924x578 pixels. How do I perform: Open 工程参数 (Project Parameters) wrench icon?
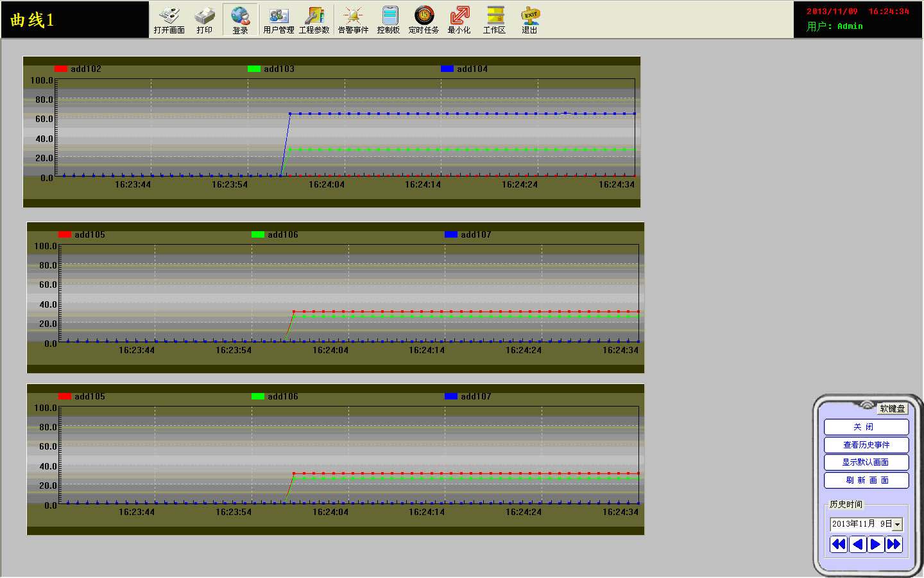[x=314, y=19]
